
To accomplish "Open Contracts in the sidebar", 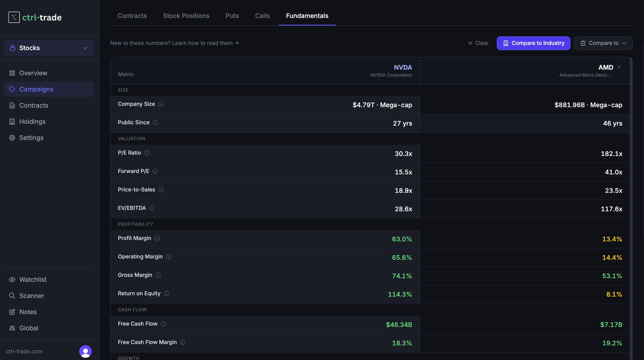I will tap(49, 105).
